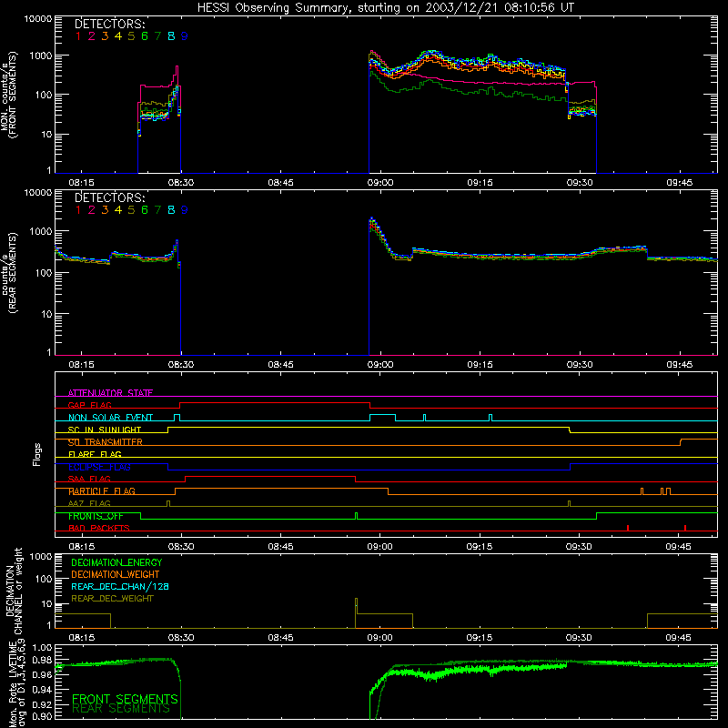Click detector 2 in rear segments legend
Viewport: 728px width, 728px height.
pyautogui.click(x=92, y=210)
